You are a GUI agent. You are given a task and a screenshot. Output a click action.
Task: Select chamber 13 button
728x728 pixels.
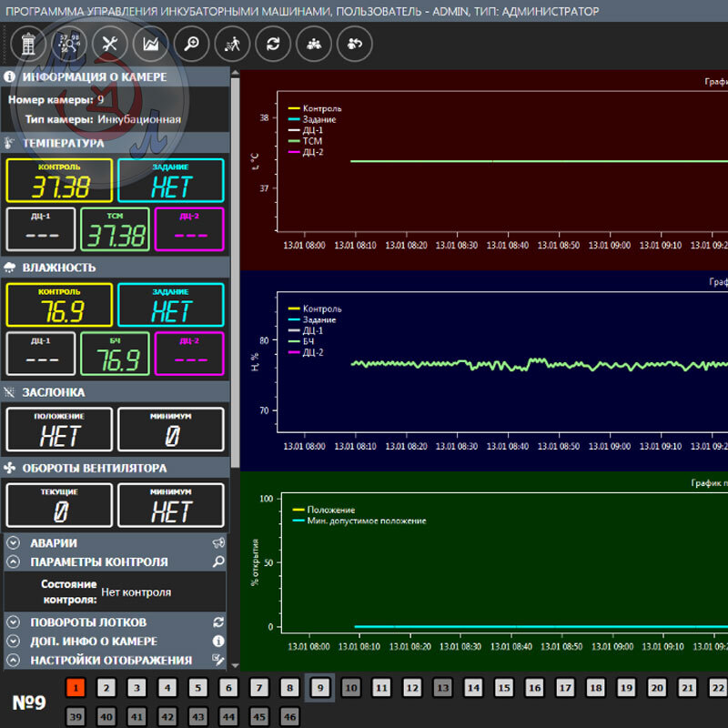[x=443, y=688]
